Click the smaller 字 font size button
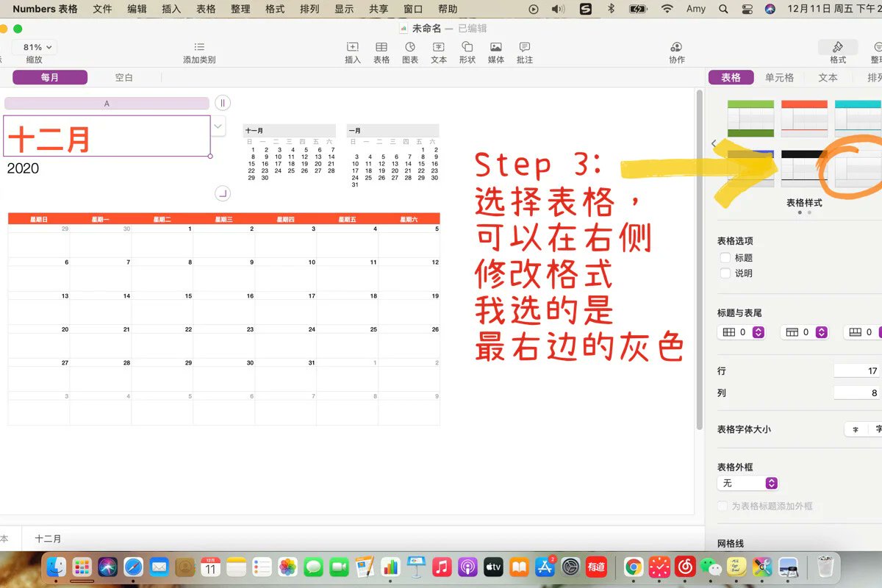Image resolution: width=882 pixels, height=588 pixels. pos(856,429)
